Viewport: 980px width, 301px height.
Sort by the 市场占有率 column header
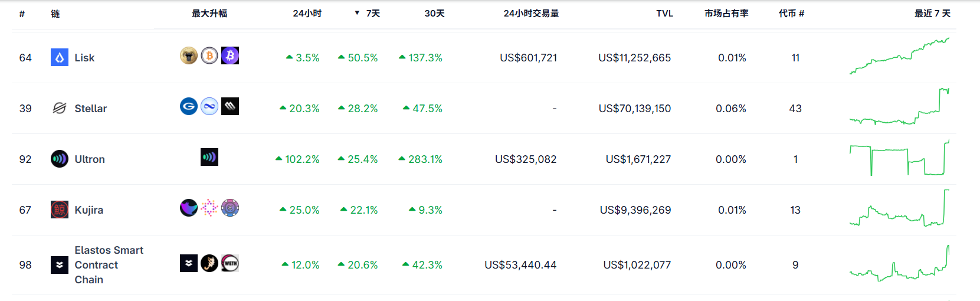pos(726,13)
